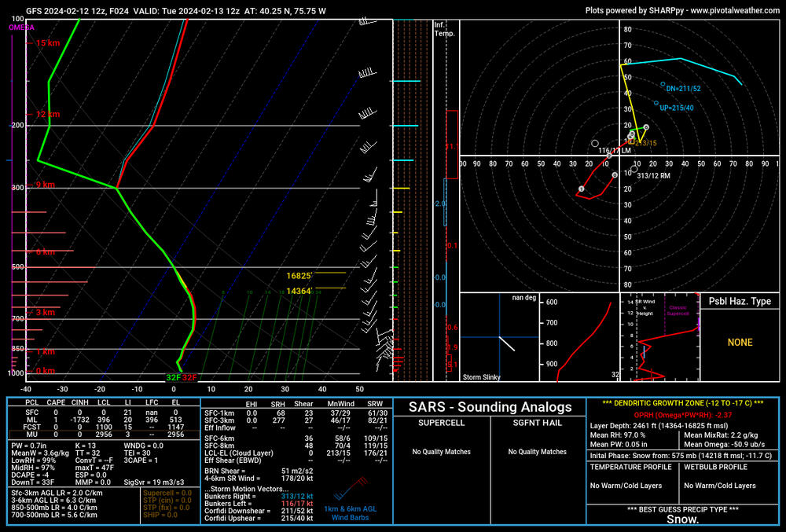The width and height of the screenshot is (786, 532).
Task: Click No Quality Matches under SGFNT HAIL
Action: tap(537, 452)
